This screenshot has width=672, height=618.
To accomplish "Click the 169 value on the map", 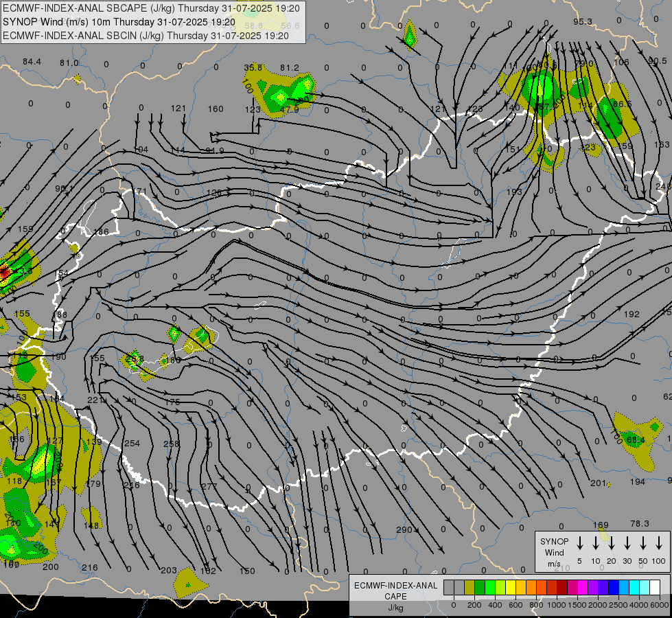I will point(601,525).
